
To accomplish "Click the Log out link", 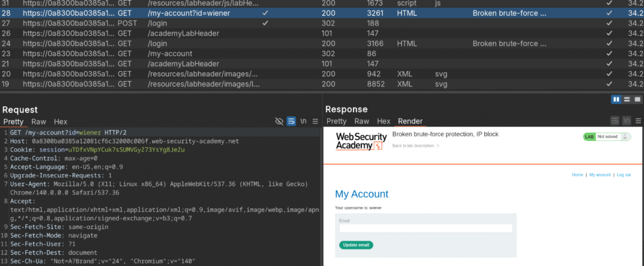I will [x=623, y=175].
